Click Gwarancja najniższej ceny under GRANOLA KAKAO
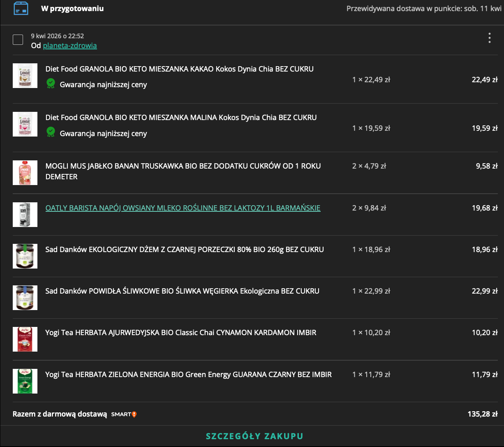504x447 pixels. 103,85
